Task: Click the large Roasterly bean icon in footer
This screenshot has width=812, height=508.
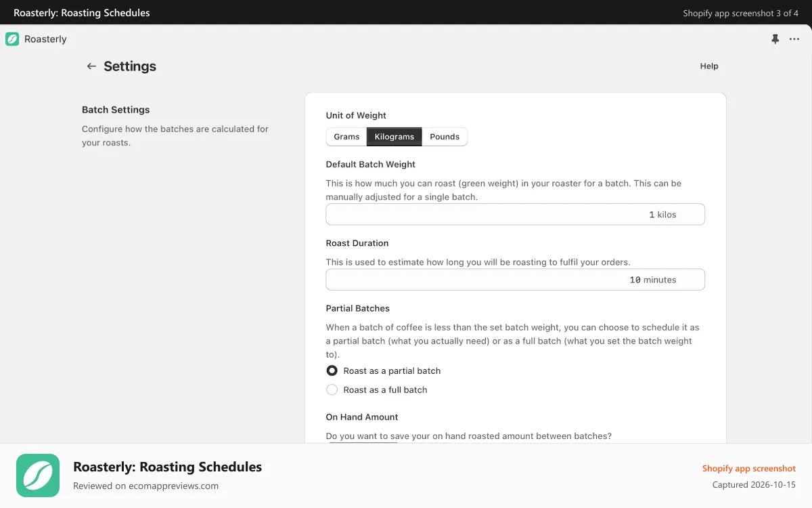Action: click(38, 475)
